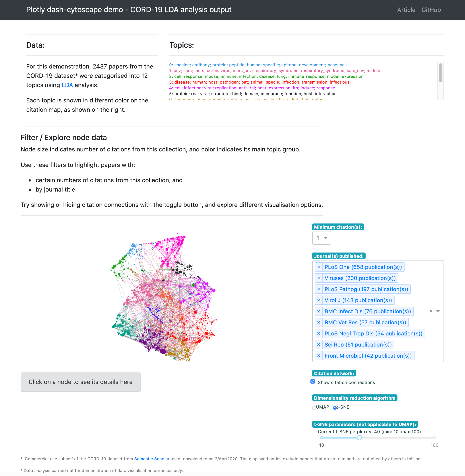Remove BMC Vet Res journal tag
Image resolution: width=465 pixels, height=476 pixels.
318,322
